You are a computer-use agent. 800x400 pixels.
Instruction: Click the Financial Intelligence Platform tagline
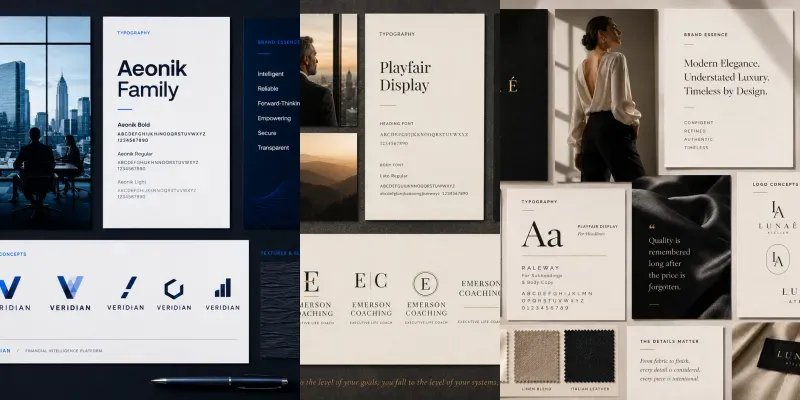coord(63,351)
